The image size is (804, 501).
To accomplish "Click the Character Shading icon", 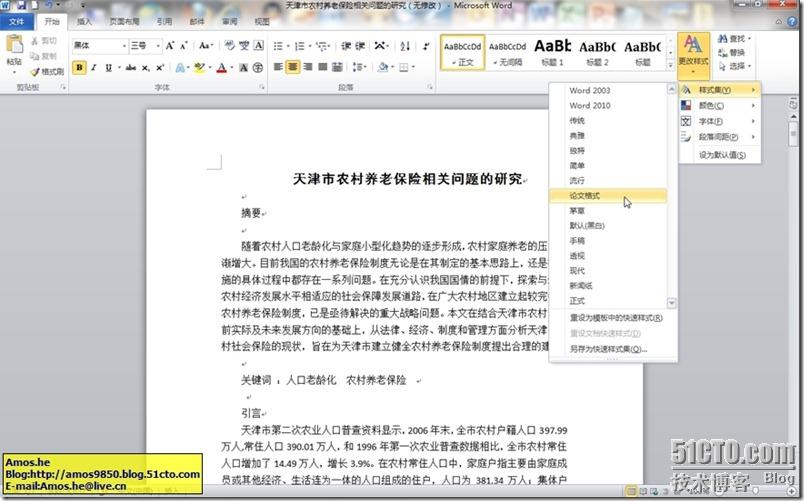I will 244,68.
